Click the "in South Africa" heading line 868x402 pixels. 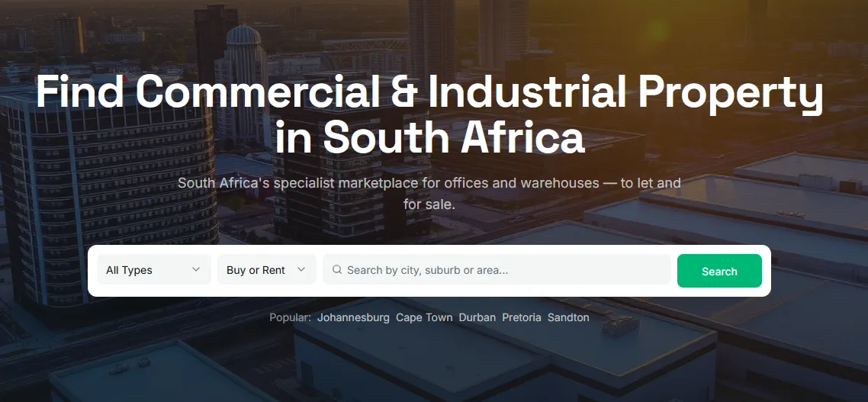coord(429,138)
